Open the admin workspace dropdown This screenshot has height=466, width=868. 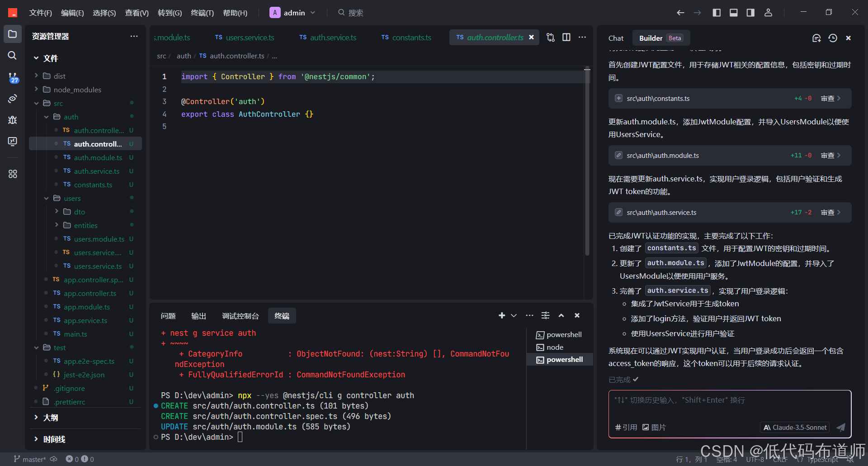pyautogui.click(x=292, y=13)
